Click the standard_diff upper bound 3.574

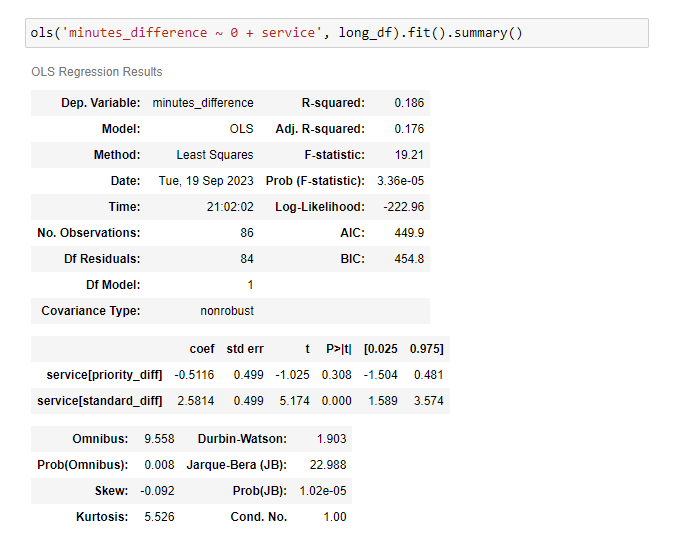tap(428, 401)
